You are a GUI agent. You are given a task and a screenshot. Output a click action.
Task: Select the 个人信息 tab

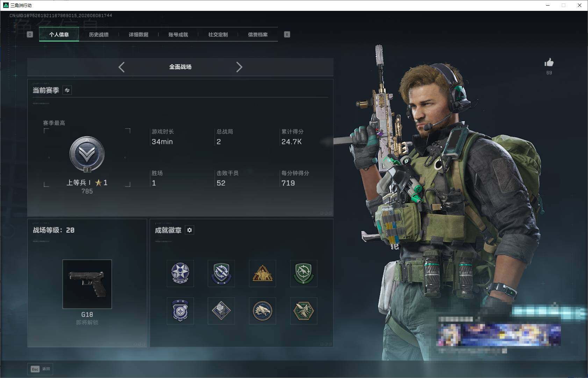pos(59,35)
